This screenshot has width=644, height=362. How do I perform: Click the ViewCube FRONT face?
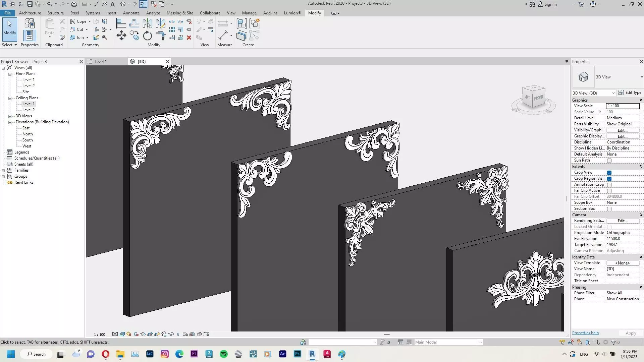[x=539, y=98]
